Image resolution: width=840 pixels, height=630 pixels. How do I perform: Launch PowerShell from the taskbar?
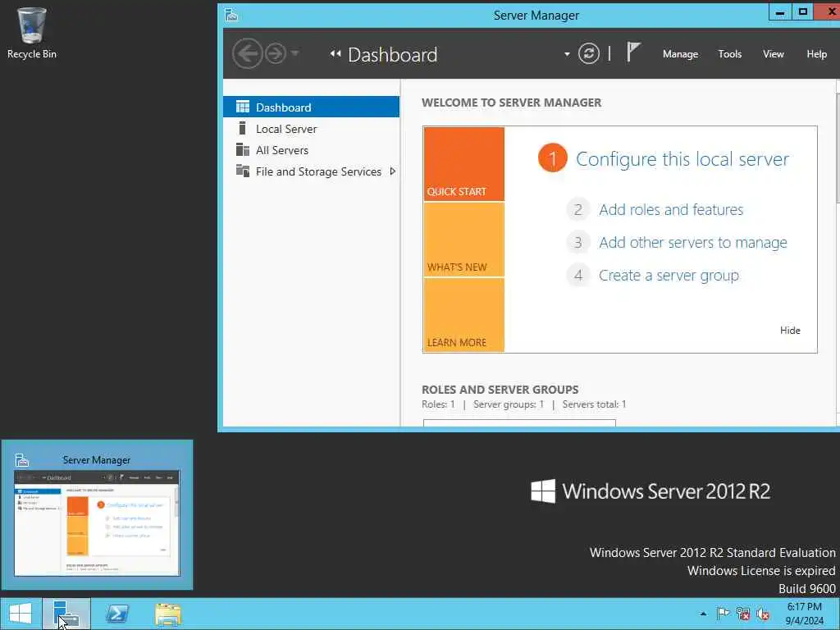(117, 614)
